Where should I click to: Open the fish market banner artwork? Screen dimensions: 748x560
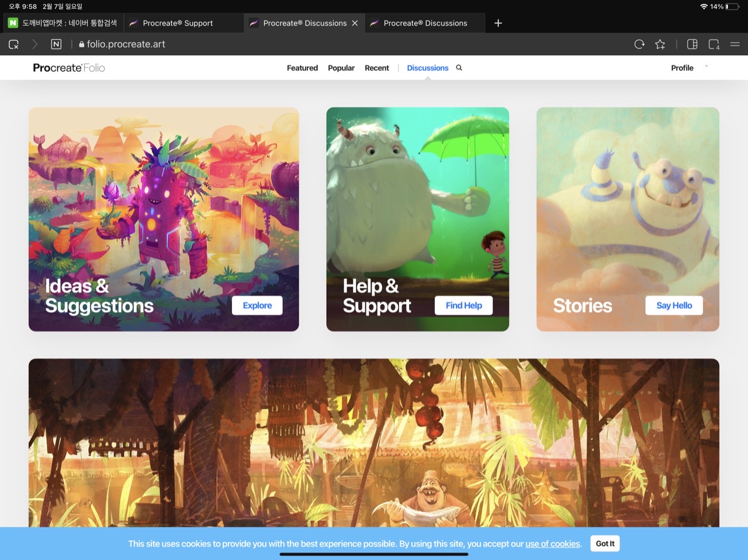pyautogui.click(x=374, y=443)
